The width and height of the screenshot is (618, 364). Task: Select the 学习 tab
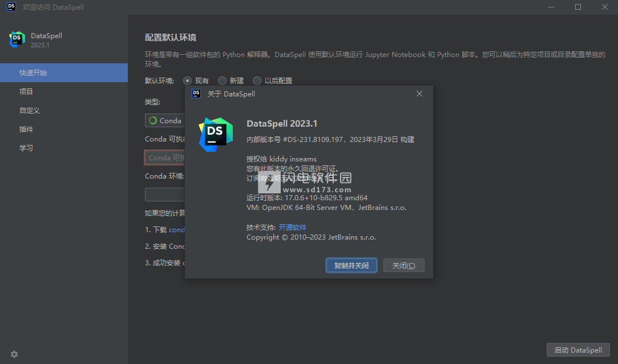click(x=64, y=148)
